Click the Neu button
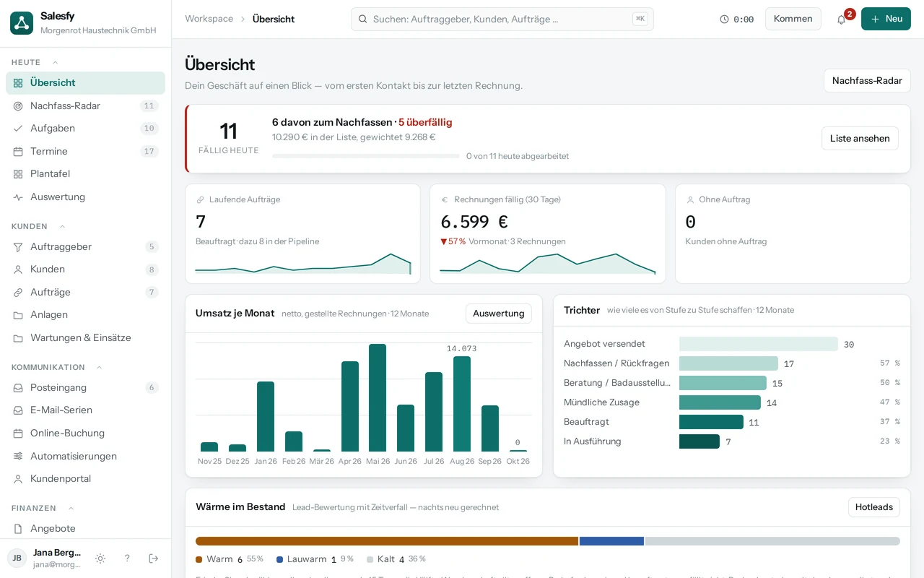The image size is (924, 578). pyautogui.click(x=886, y=19)
